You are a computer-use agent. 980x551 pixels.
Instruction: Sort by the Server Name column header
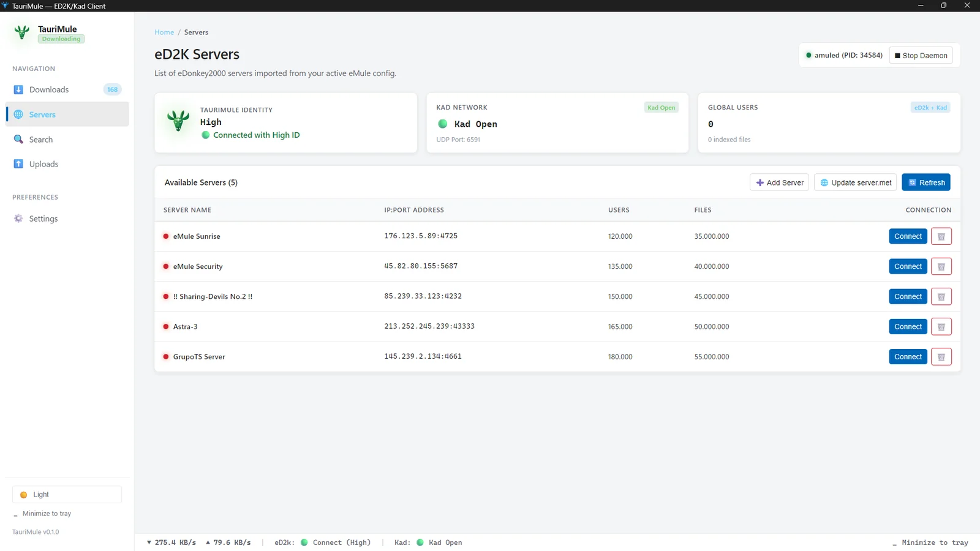coord(187,210)
